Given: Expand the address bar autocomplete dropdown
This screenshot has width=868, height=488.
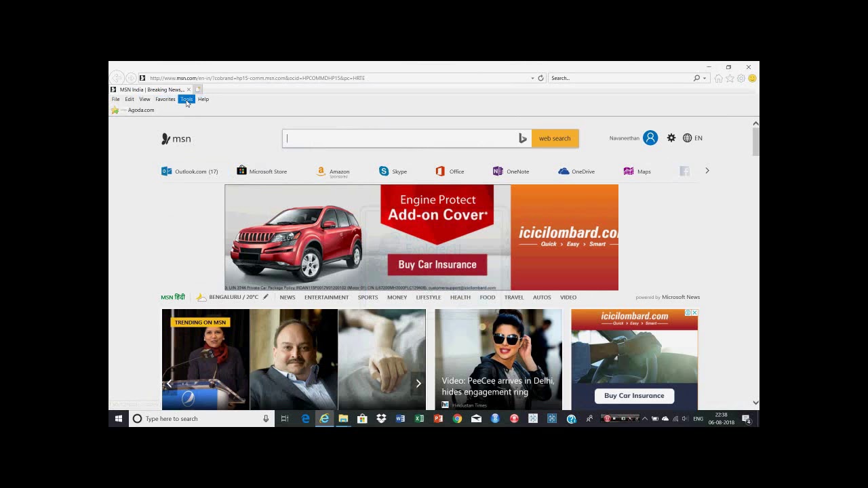Looking at the screenshot, I should pos(532,78).
